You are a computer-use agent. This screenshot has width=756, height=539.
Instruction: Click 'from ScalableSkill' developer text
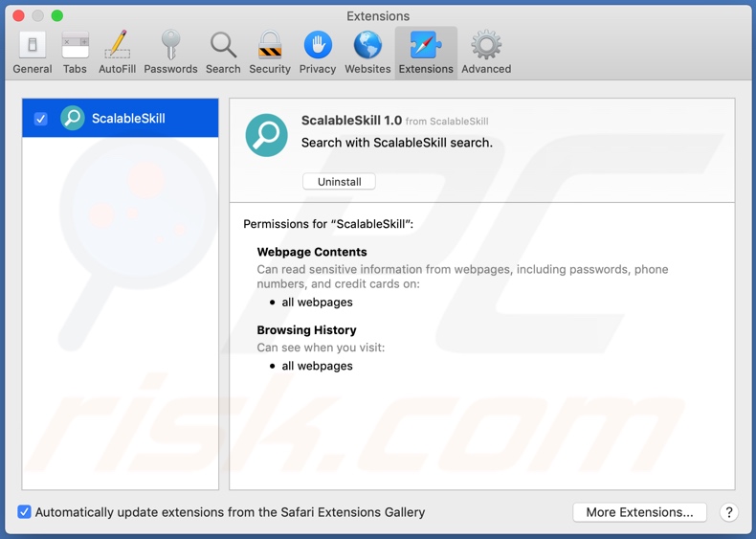coord(447,122)
